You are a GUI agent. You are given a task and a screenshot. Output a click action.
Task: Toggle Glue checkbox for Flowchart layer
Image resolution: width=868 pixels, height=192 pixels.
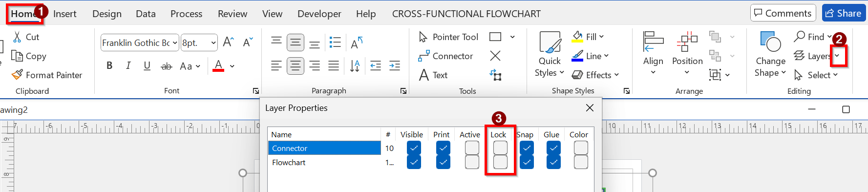[553, 162]
